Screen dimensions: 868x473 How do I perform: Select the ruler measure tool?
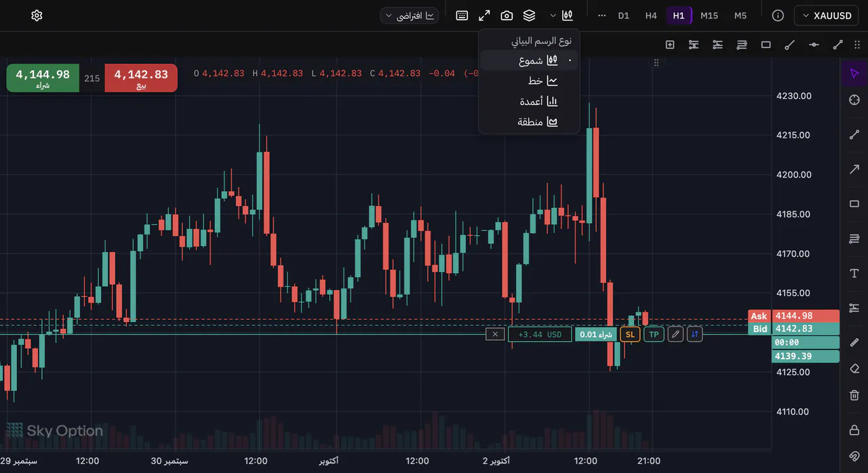[x=854, y=342]
